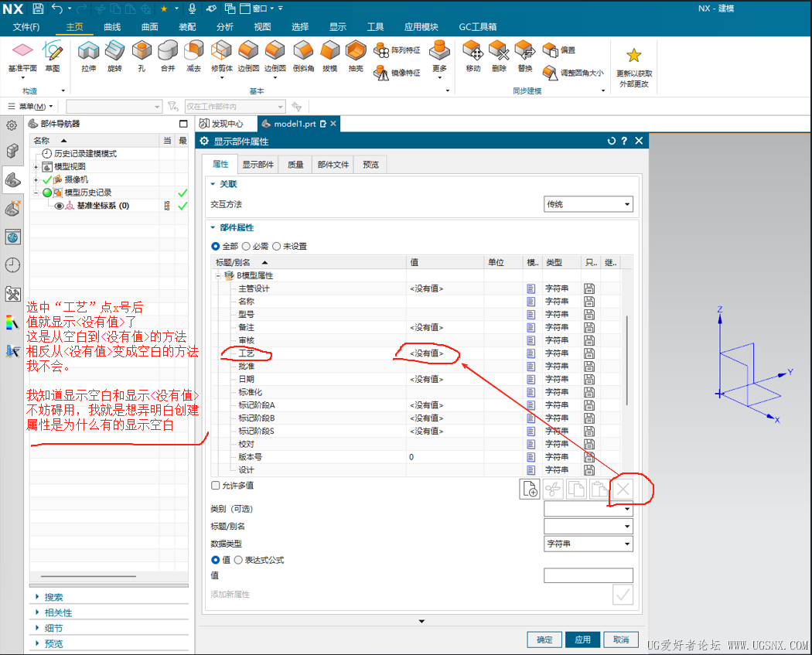Image resolution: width=812 pixels, height=655 pixels.
Task: Choose the 抽壳 shell tool
Action: click(356, 52)
